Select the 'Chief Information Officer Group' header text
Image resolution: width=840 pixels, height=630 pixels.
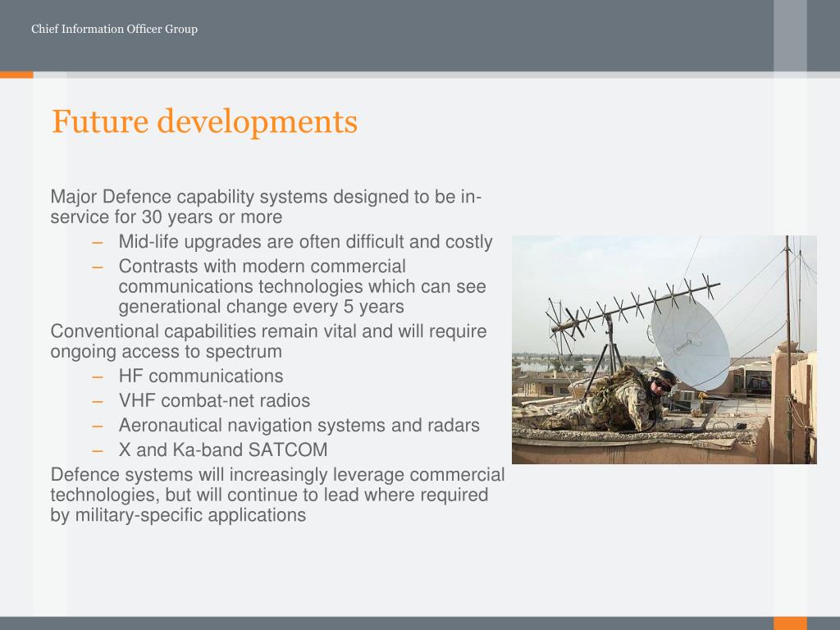tap(114, 29)
